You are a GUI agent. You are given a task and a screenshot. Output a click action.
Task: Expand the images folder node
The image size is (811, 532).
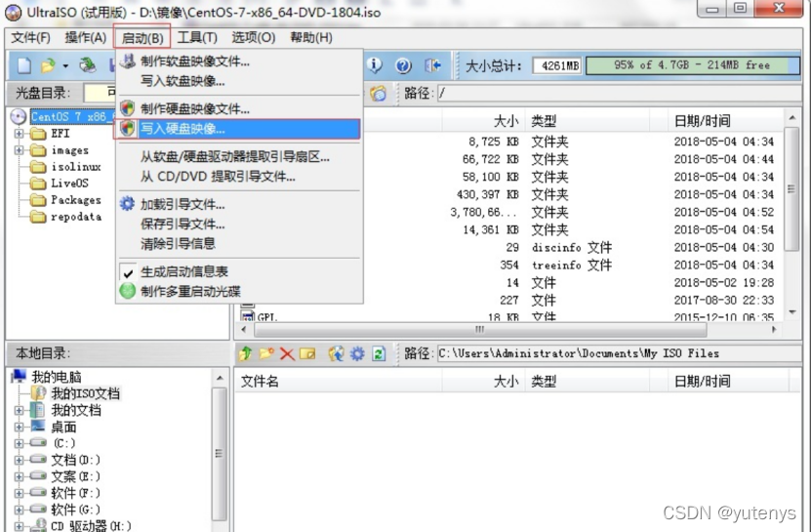[20, 150]
